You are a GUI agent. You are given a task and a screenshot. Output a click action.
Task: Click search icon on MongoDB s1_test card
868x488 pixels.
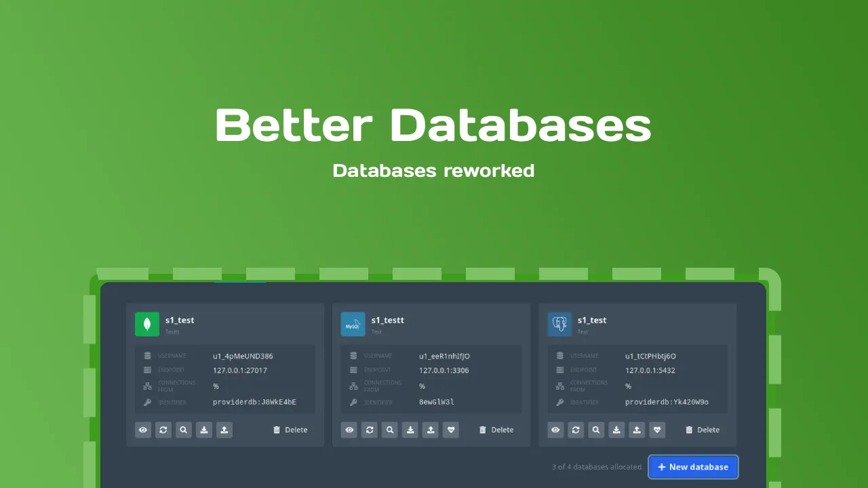(x=184, y=430)
